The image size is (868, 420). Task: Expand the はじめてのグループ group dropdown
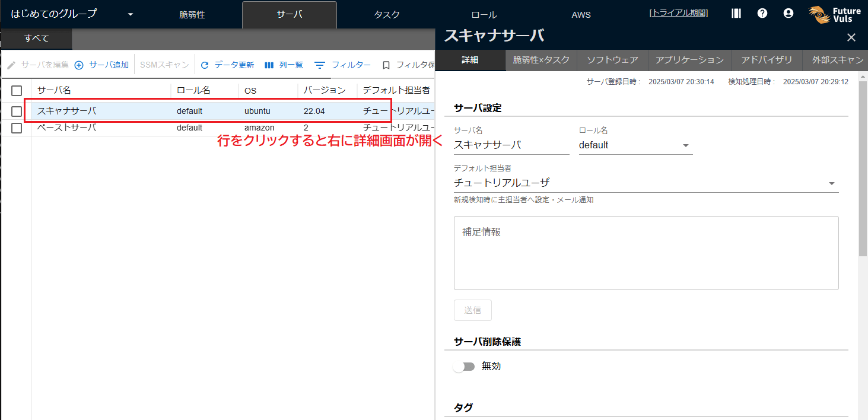tap(131, 14)
